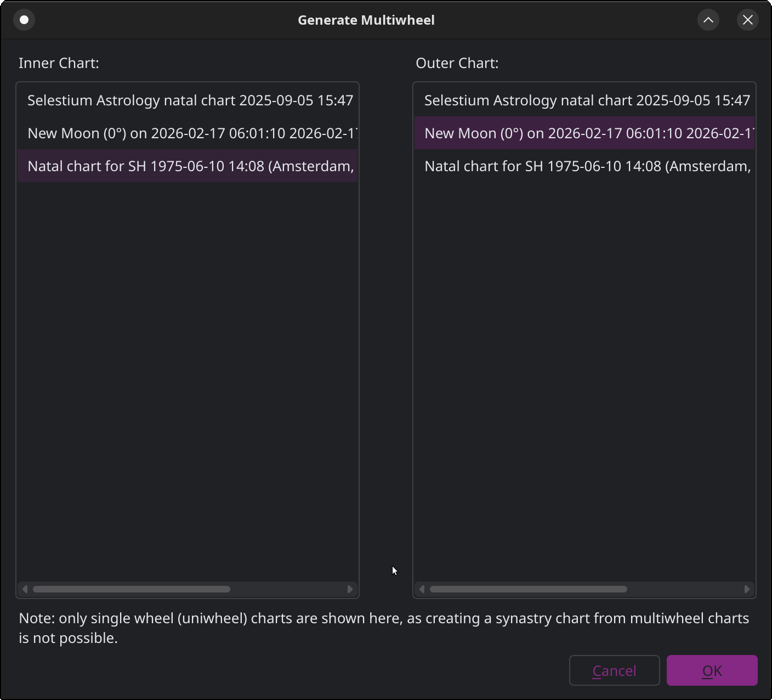Image resolution: width=772 pixels, height=700 pixels.
Task: Open the window menu dot icon
Action: (24, 20)
